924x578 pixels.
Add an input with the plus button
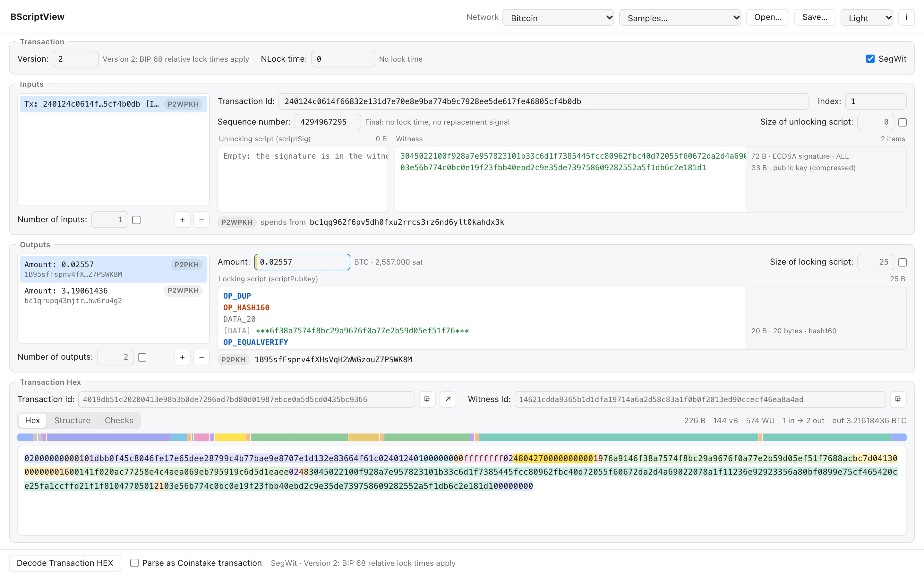(182, 220)
